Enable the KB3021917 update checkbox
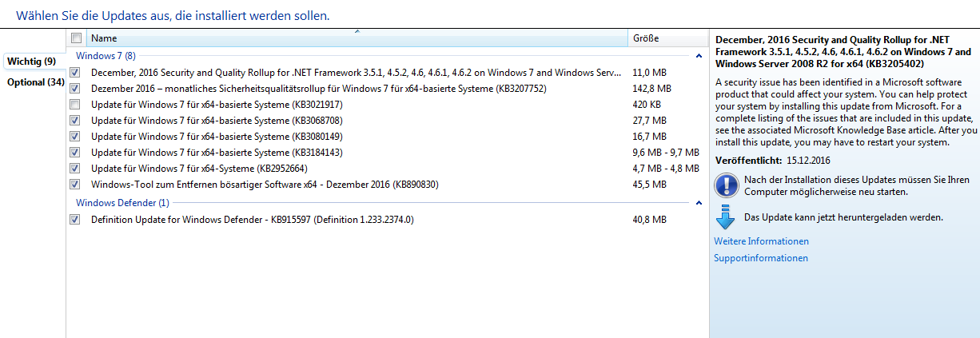Screen dimensions: 980x338 tap(75, 105)
